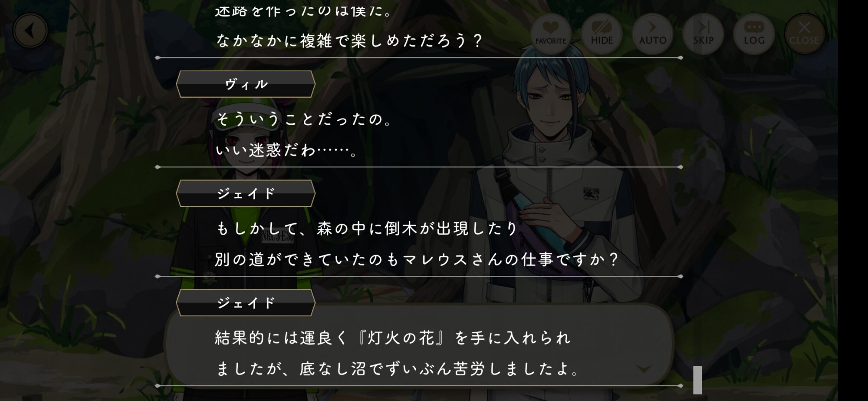868x401 pixels.
Task: Click the log scrollbar thumb
Action: (697, 380)
